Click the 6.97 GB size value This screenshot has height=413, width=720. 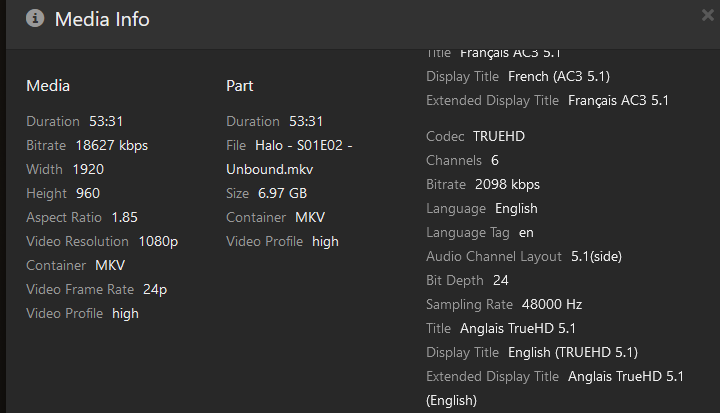point(282,193)
